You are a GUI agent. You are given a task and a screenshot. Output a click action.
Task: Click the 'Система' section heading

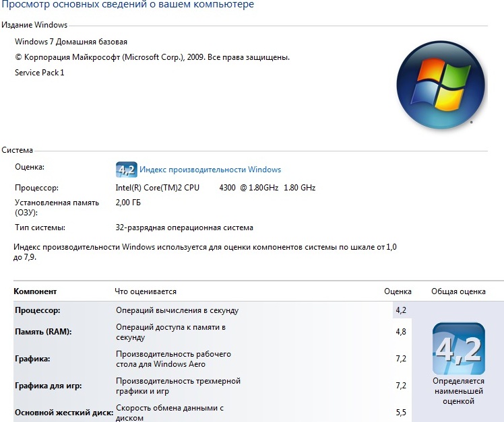point(17,150)
